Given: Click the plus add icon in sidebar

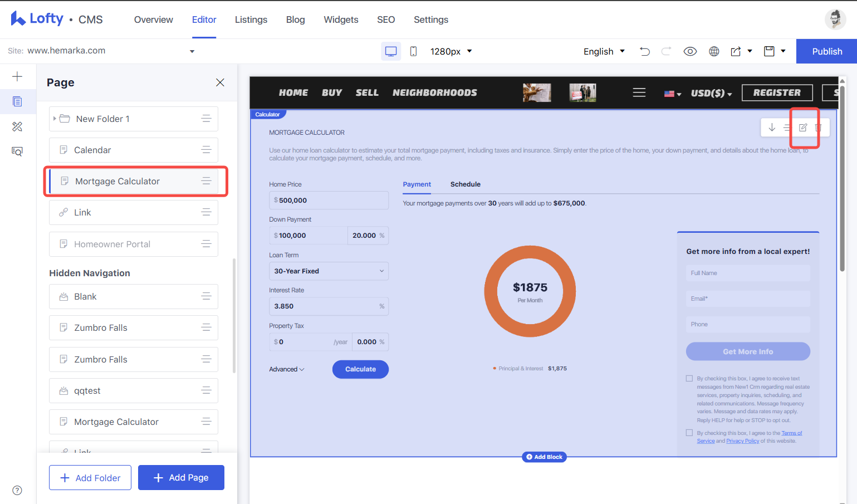Looking at the screenshot, I should (17, 76).
